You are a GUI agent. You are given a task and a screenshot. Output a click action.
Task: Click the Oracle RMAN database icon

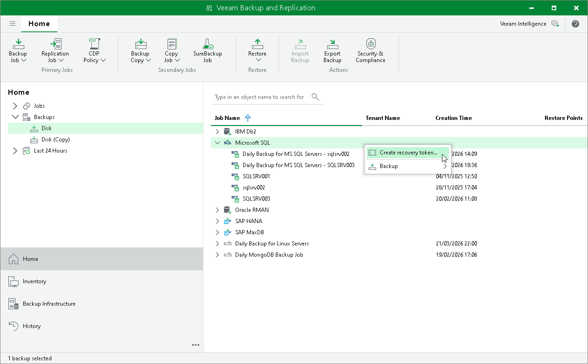228,210
